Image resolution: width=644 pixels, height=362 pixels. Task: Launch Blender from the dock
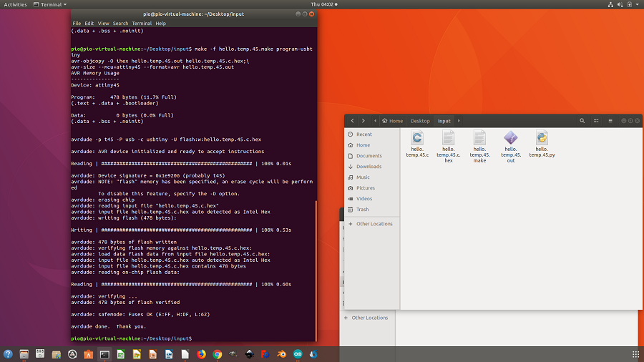pyautogui.click(x=281, y=354)
